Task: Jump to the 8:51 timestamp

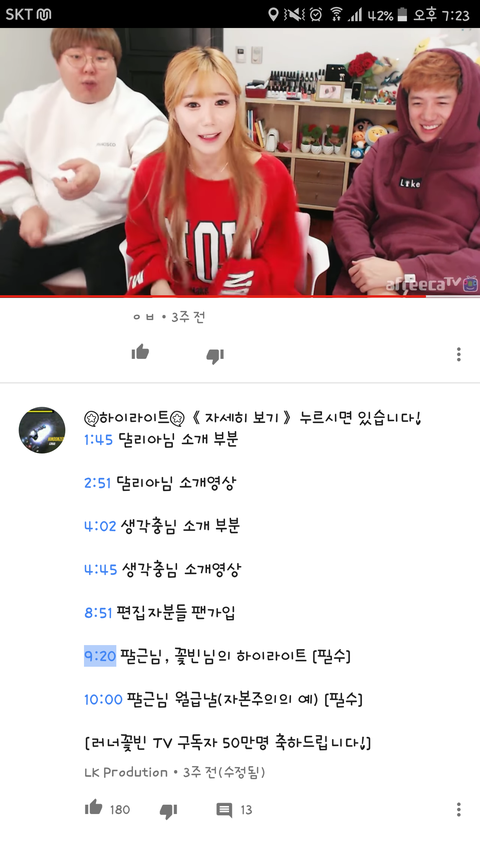Action: (x=98, y=613)
